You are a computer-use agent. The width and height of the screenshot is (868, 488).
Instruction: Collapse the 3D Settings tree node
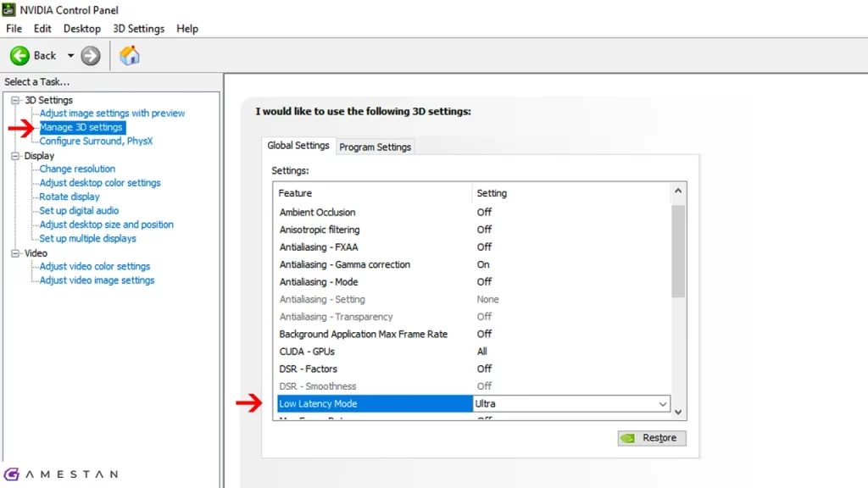pos(15,100)
